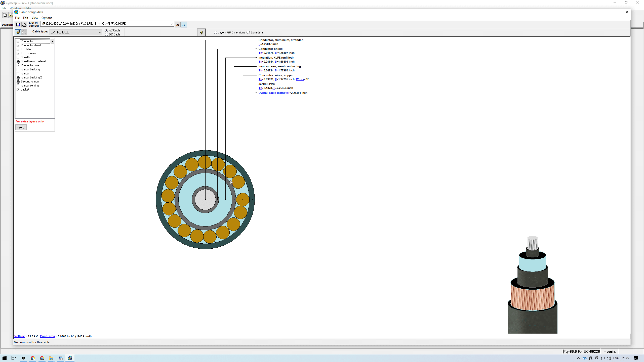
Task: Switch display mode to Layers
Action: click(x=215, y=32)
